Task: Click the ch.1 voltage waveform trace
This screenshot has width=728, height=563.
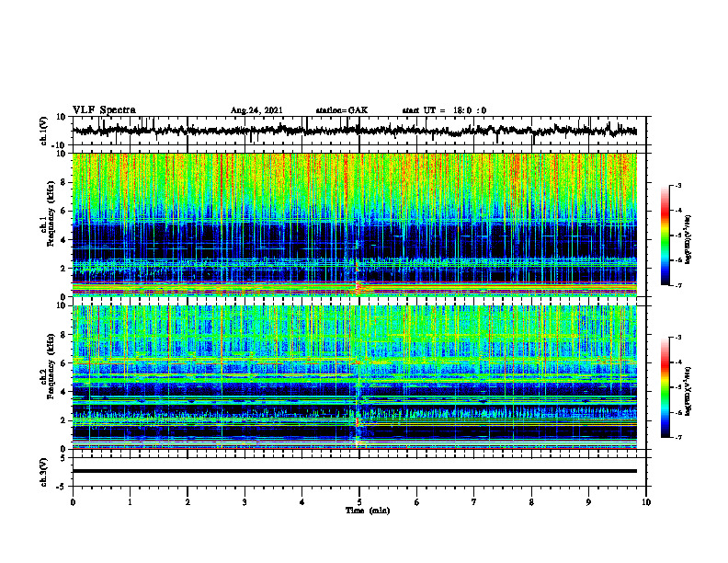Action: 354,131
